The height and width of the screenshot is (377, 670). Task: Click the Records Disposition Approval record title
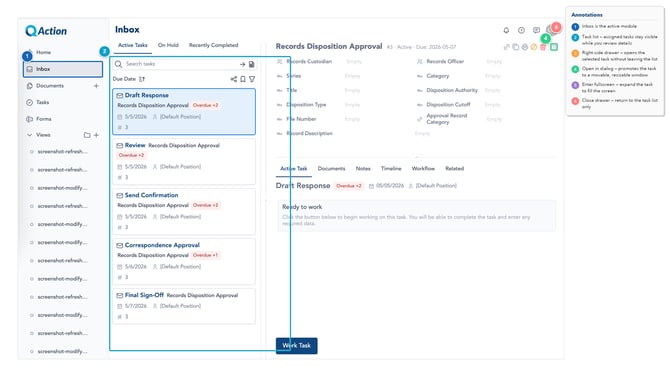click(329, 46)
